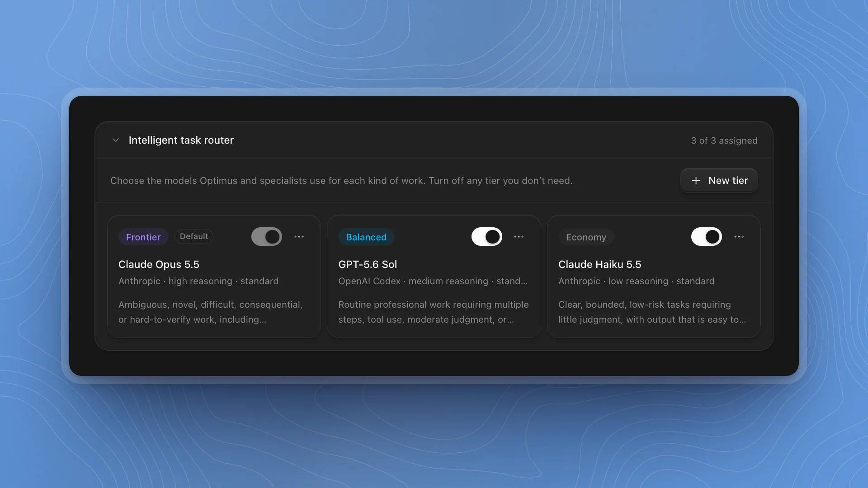Viewport: 868px width, 488px height.
Task: Open the Claude Haiku 5.5 model card
Action: 654,276
